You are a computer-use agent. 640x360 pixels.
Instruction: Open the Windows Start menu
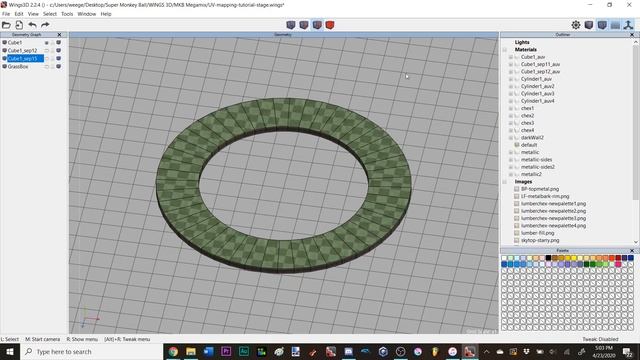click(x=10, y=351)
